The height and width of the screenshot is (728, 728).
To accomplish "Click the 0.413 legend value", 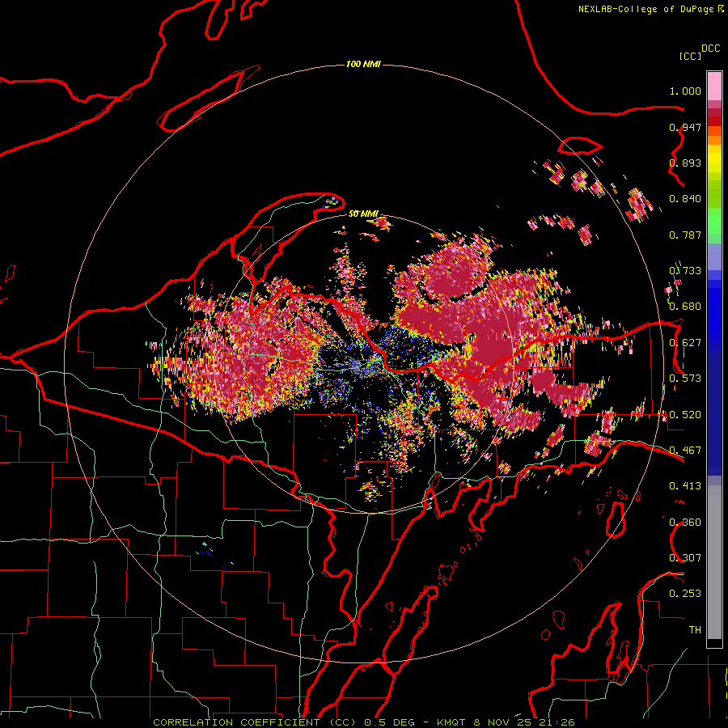I will pos(685,486).
